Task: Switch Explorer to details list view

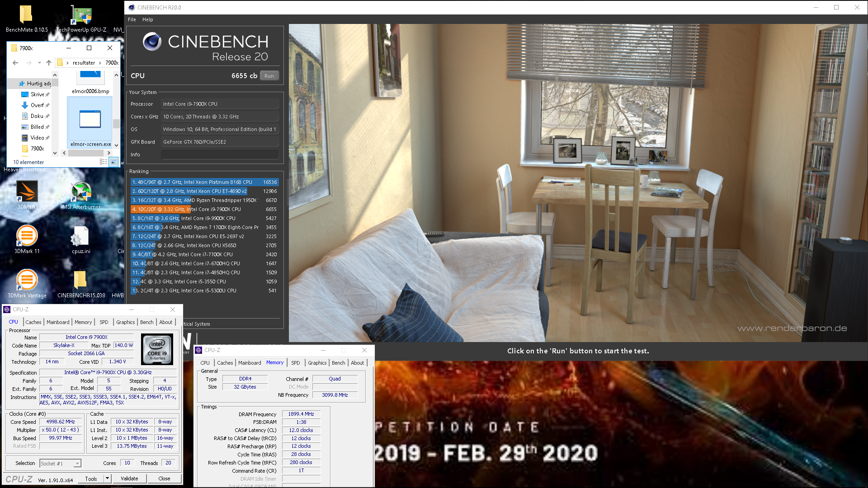Action: pyautogui.click(x=104, y=162)
